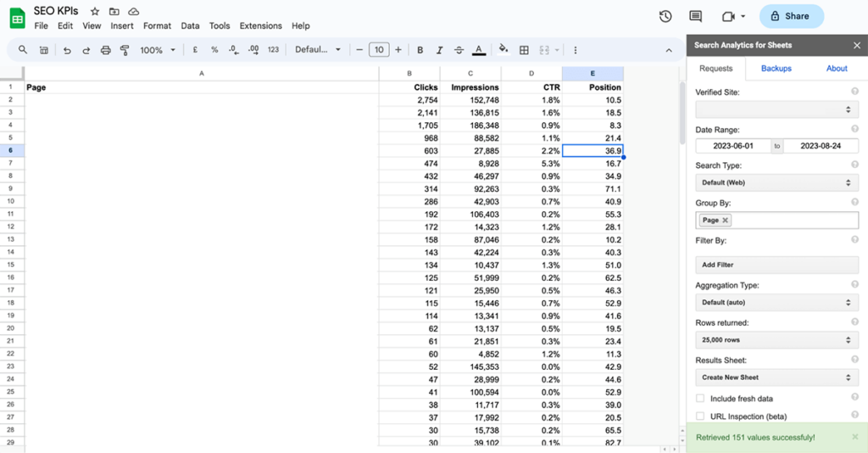Screen dimensions: 868x453
Task: Start a meeting with camera icon
Action: 728,17
